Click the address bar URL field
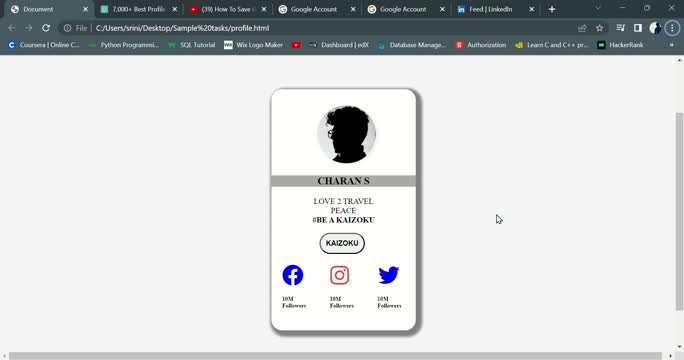This screenshot has width=684, height=360. [x=332, y=28]
